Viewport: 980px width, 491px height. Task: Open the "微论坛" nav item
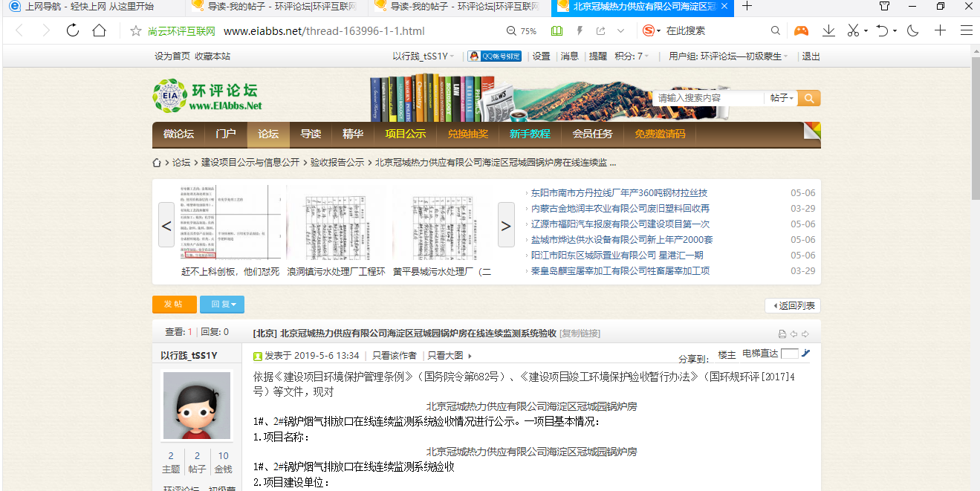[178, 134]
